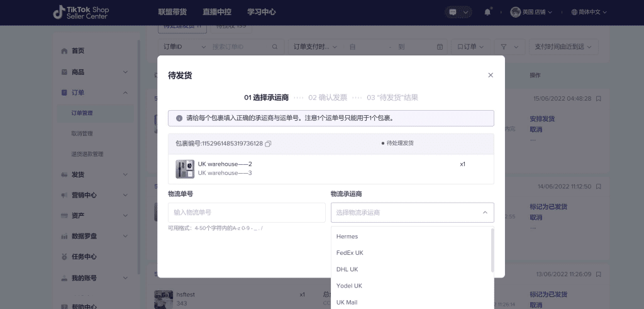Click 安排发货 link
The image size is (644, 309).
[542, 119]
